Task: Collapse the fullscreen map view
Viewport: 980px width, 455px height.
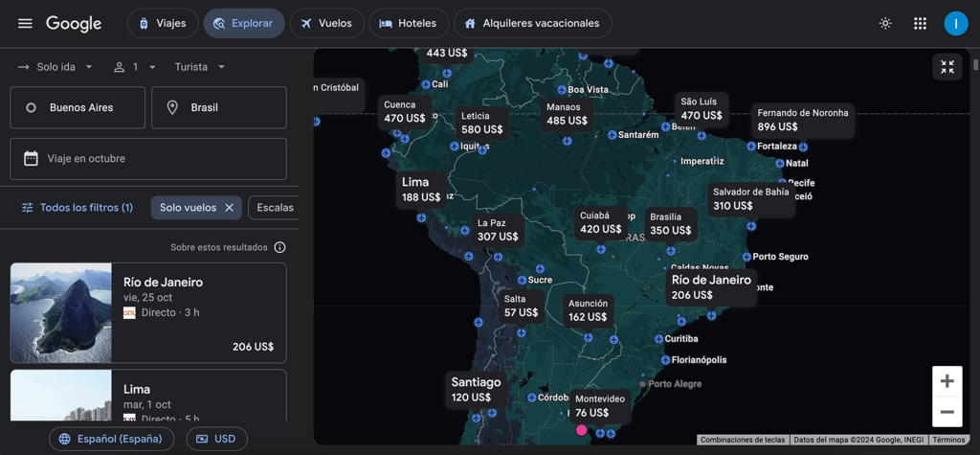Action: [x=947, y=67]
